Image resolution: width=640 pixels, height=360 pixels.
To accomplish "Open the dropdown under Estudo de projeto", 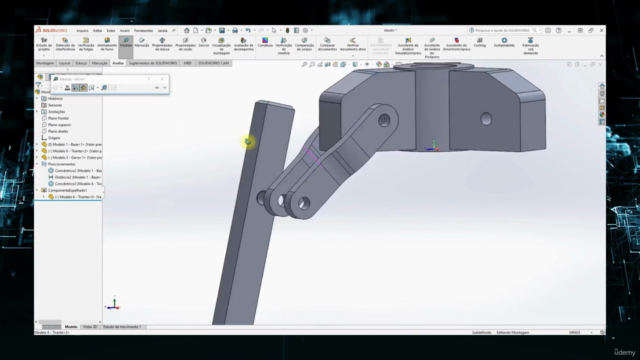I will pos(44,55).
